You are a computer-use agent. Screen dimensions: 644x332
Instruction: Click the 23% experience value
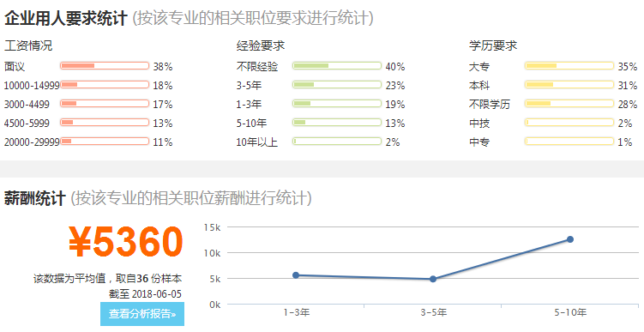point(395,86)
